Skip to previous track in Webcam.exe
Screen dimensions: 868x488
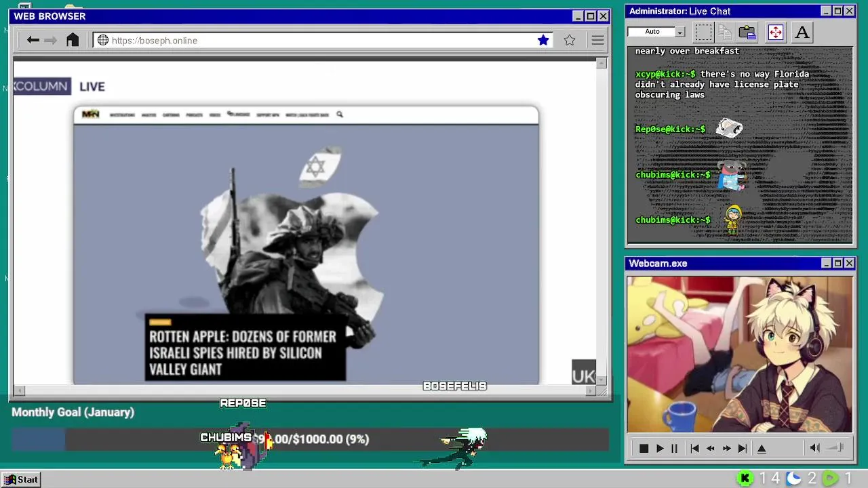click(694, 448)
